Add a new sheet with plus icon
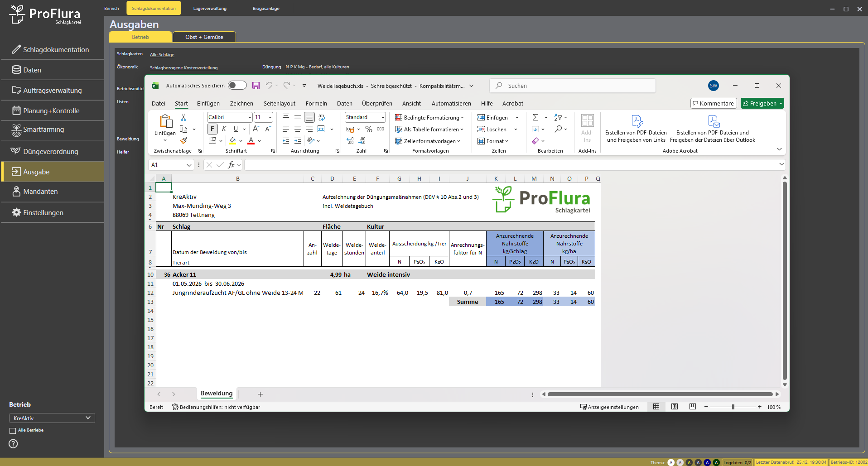The width and height of the screenshot is (868, 466). (260, 394)
